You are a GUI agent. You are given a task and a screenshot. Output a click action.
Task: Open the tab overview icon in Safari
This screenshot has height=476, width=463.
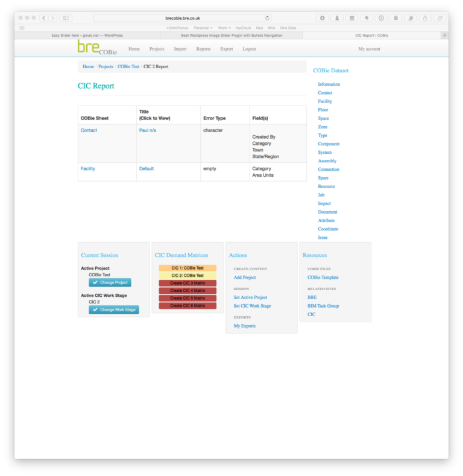coord(440,18)
